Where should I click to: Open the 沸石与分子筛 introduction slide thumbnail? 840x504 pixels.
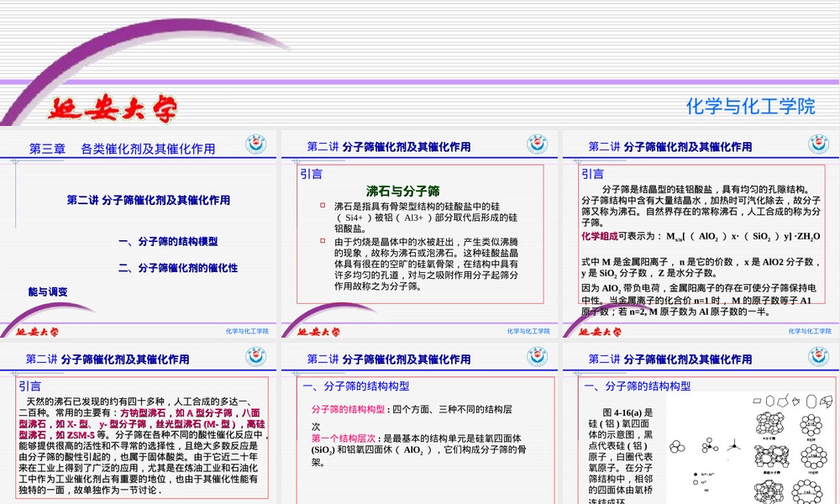click(x=419, y=234)
